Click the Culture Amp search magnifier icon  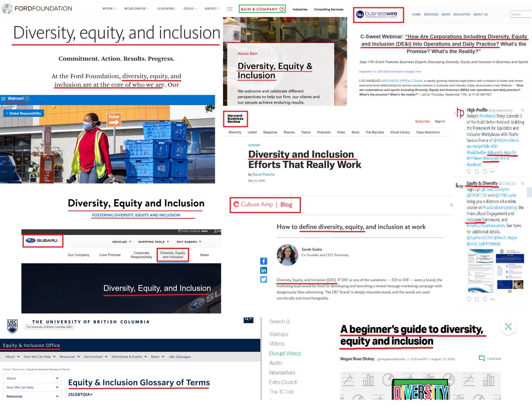coord(452,205)
